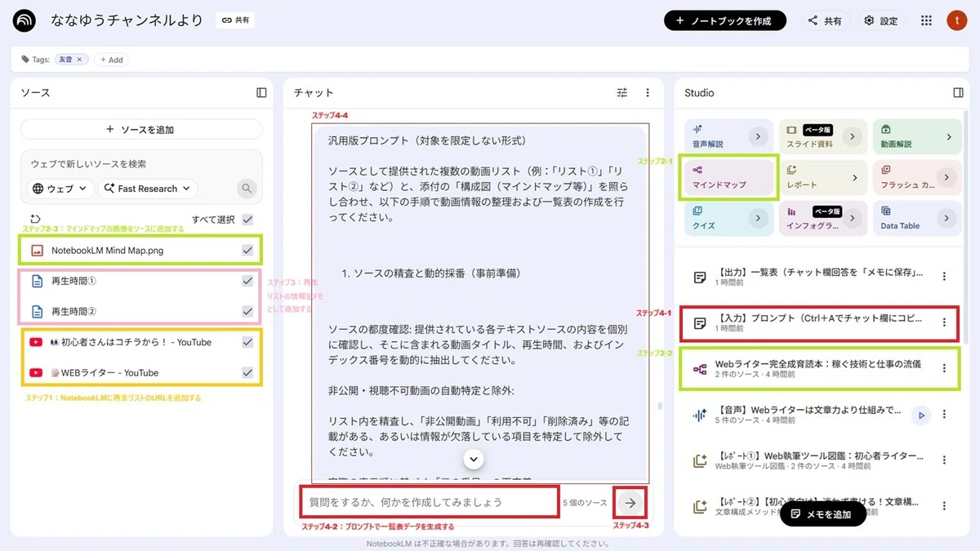
Task: Open menu for 【音声】Webライター audio item
Action: [944, 415]
